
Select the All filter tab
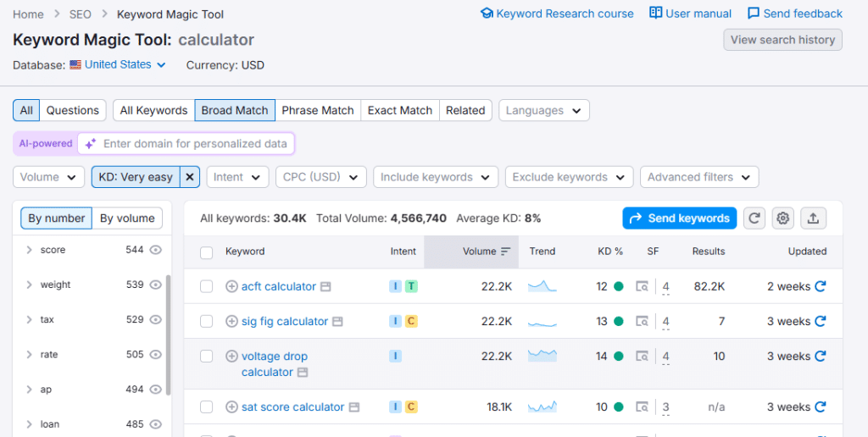point(26,110)
